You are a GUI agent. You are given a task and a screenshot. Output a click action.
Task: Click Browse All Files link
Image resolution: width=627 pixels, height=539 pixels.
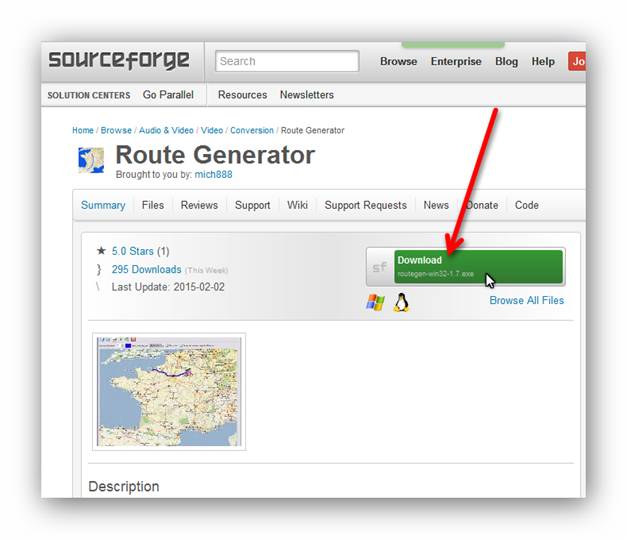click(527, 300)
